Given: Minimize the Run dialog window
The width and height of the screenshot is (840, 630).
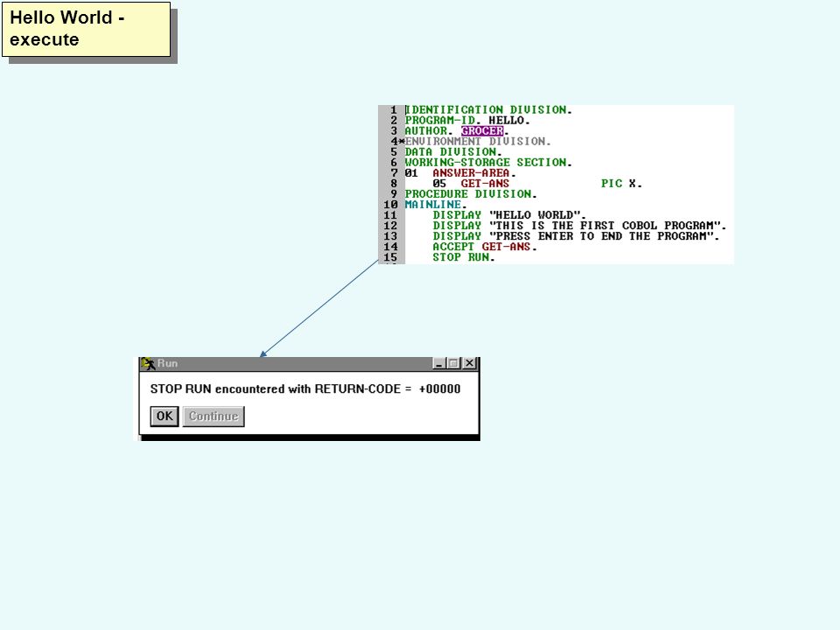Looking at the screenshot, I should point(438,363).
